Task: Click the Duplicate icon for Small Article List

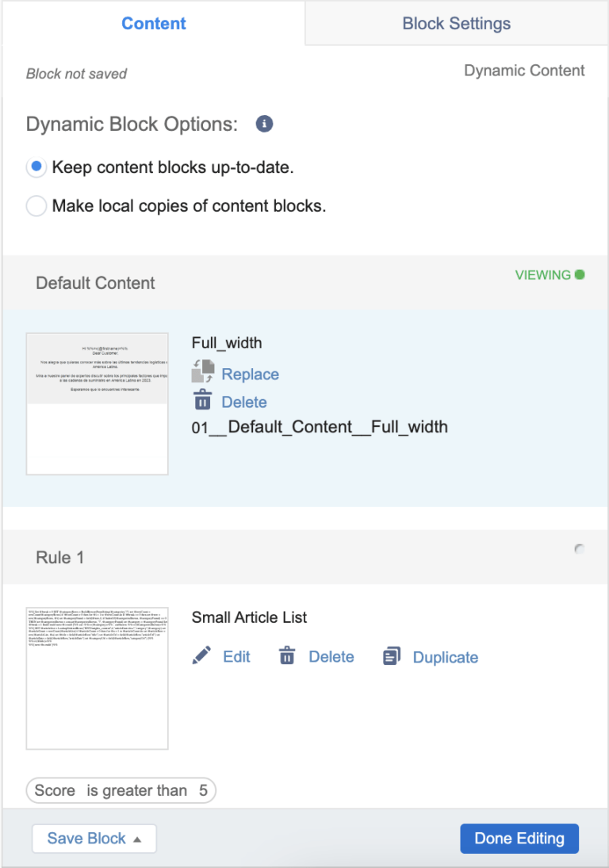Action: [x=392, y=656]
